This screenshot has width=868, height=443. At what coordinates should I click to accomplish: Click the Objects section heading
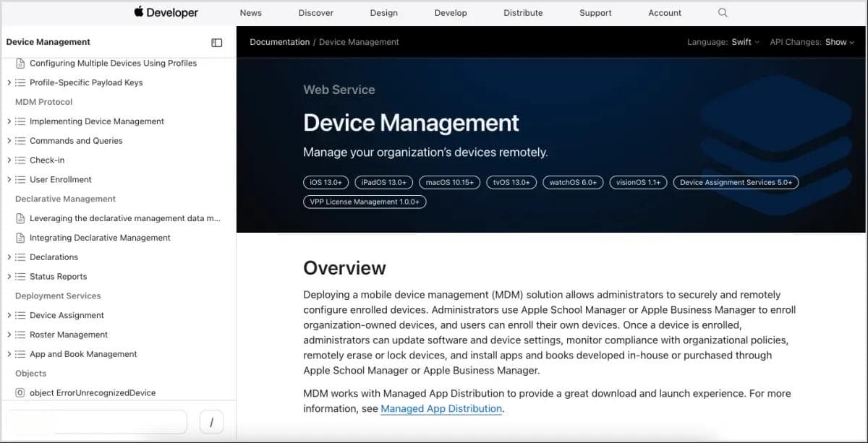pos(30,374)
